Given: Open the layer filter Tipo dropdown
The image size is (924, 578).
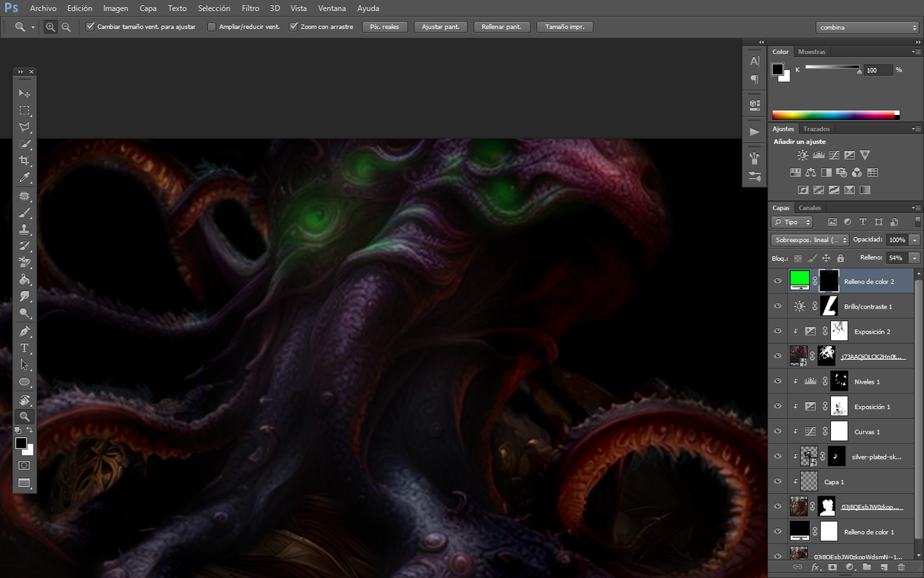Looking at the screenshot, I should pos(792,222).
